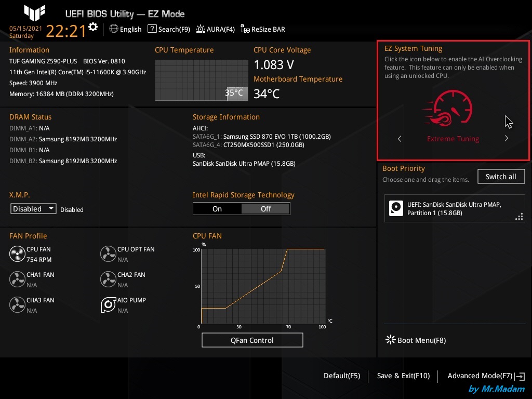The height and width of the screenshot is (399, 532).
Task: Switch to Advanced Mode(F7)
Action: point(480,376)
